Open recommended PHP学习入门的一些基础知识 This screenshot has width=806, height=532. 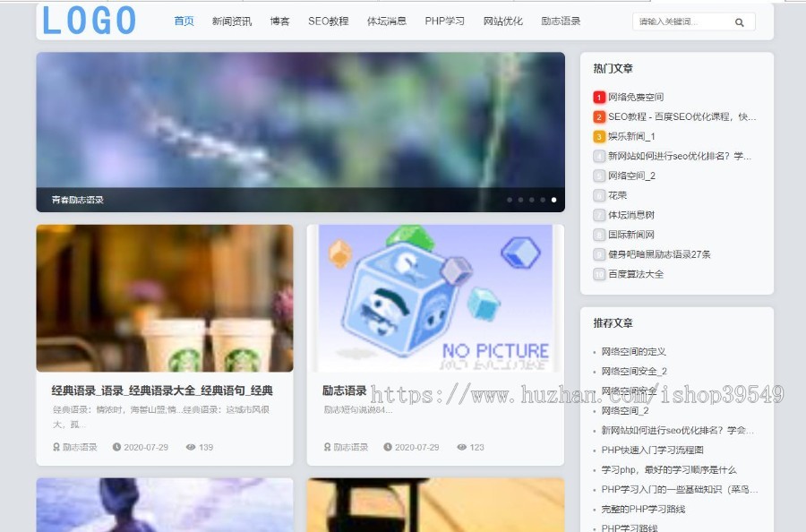[x=680, y=489]
